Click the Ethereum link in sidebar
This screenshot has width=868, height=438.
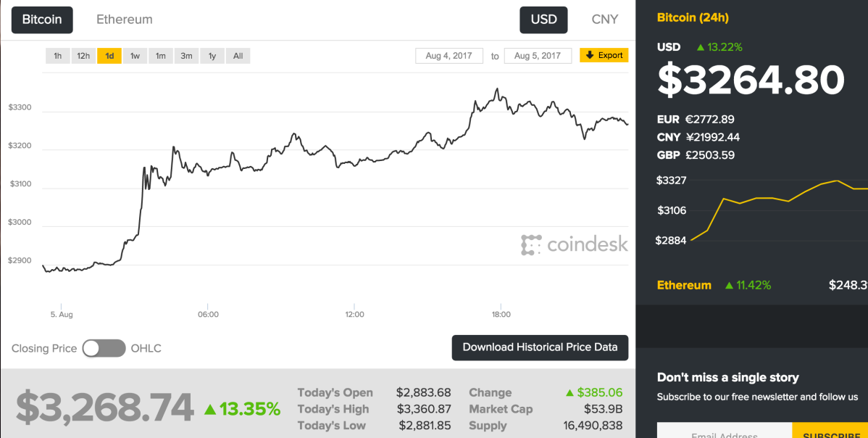coord(684,285)
